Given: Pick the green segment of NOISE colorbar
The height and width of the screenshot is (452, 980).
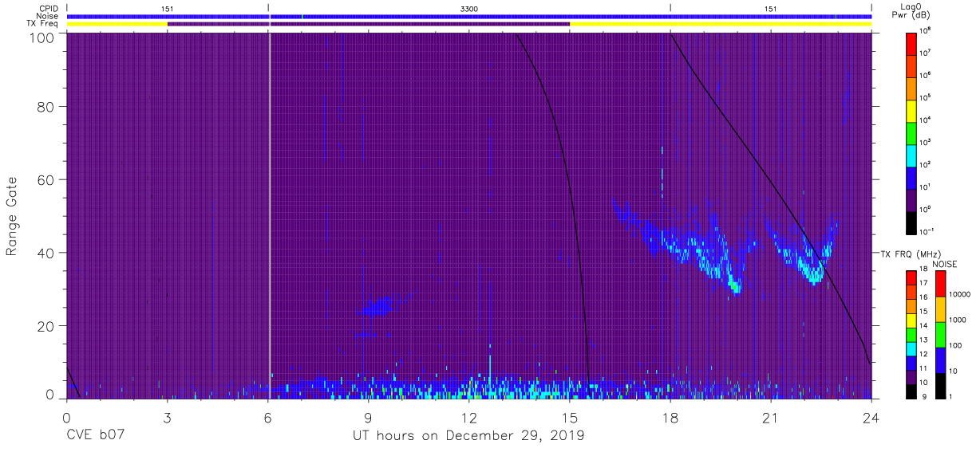Looking at the screenshot, I should pyautogui.click(x=939, y=333).
